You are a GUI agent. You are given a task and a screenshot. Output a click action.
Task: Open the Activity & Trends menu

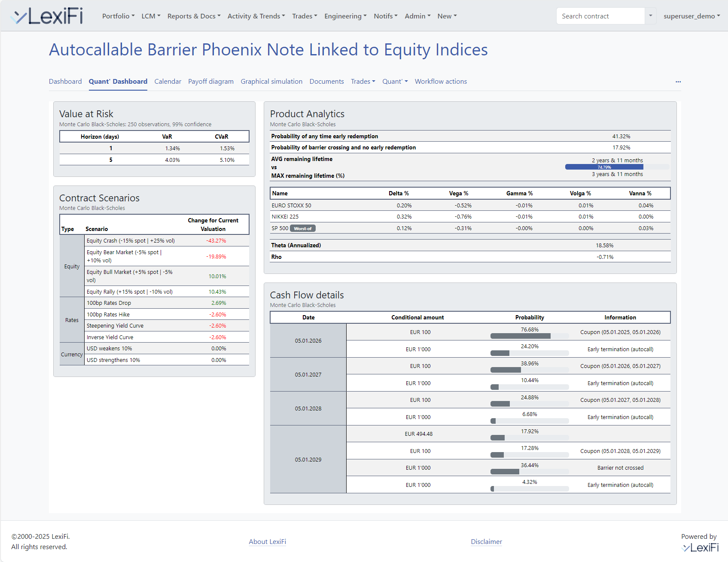(256, 16)
